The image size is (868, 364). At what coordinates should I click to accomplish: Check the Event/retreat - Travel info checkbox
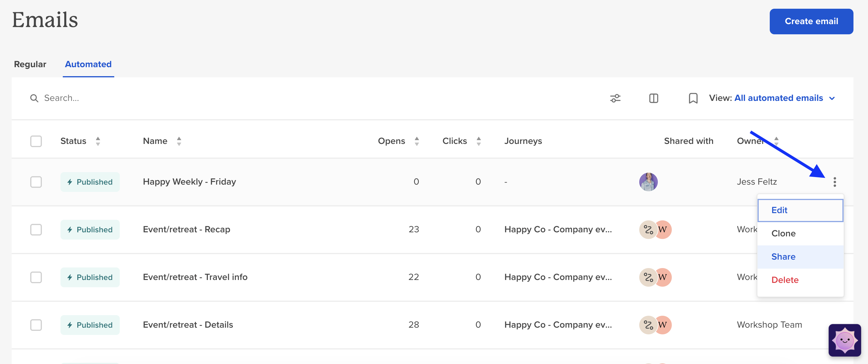[36, 277]
